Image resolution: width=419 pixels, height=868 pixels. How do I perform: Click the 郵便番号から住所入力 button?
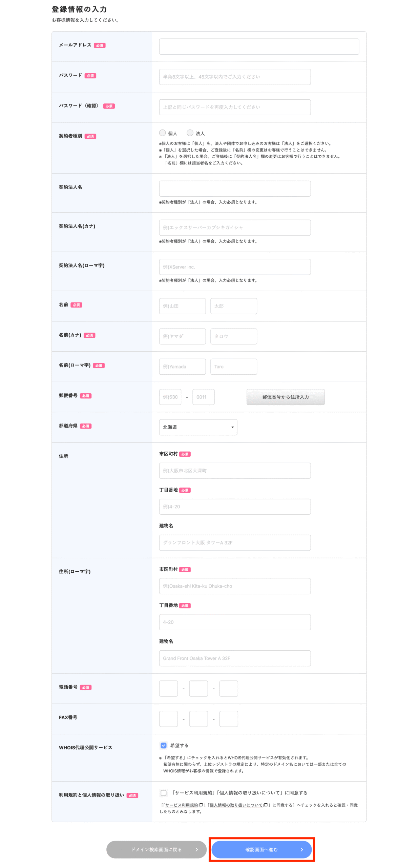coord(285,397)
